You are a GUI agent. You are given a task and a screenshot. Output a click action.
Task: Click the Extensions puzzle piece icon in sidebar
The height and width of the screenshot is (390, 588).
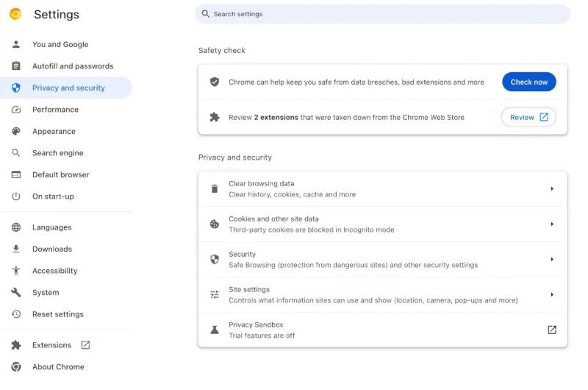pos(16,345)
